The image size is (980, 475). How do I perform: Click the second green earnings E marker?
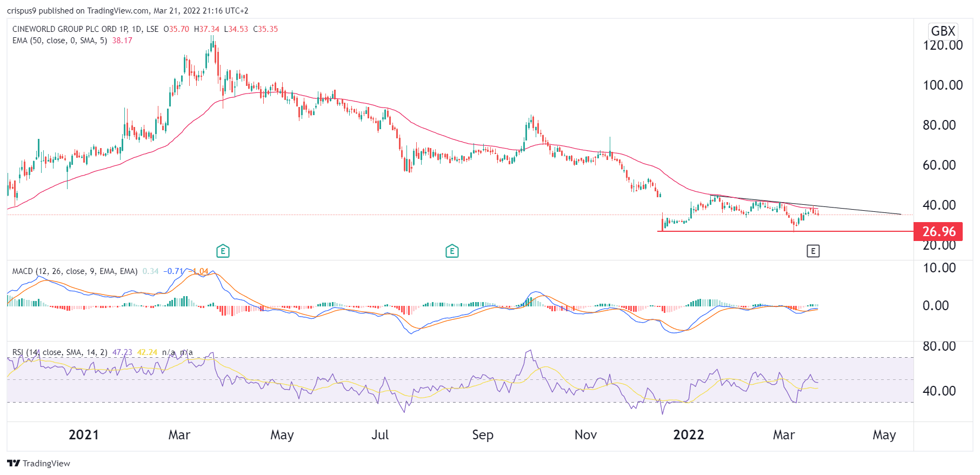pos(452,251)
